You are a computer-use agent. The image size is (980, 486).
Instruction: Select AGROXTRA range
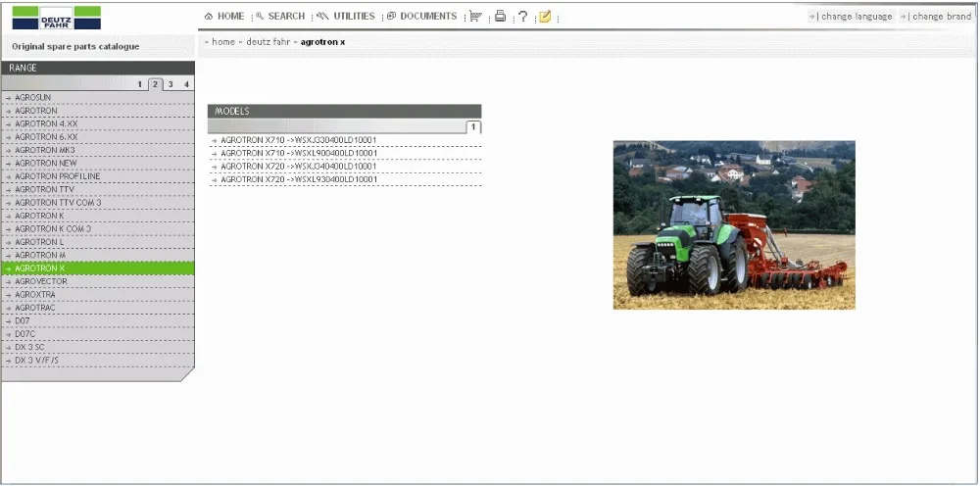[97, 294]
